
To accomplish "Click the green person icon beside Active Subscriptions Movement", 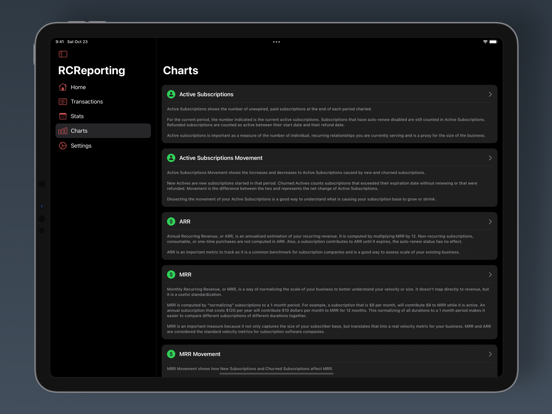I will point(171,158).
